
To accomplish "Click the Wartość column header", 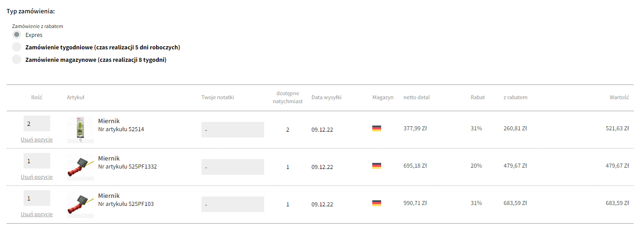I will 619,97.
